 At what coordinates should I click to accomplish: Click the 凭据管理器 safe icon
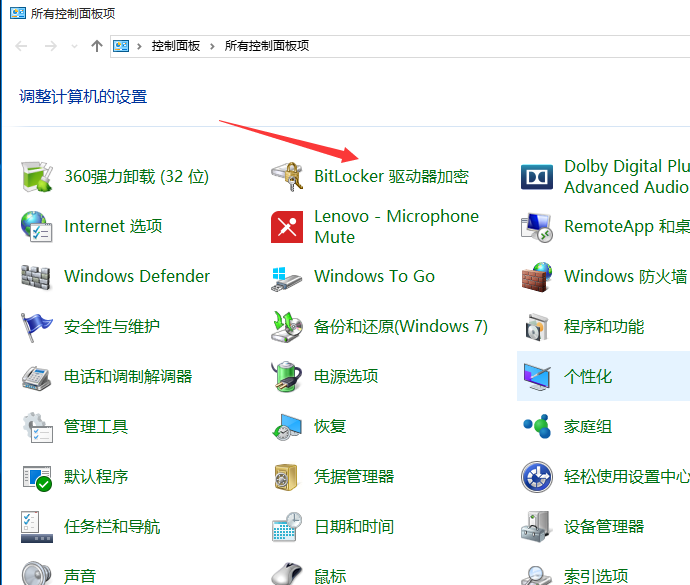(x=286, y=477)
